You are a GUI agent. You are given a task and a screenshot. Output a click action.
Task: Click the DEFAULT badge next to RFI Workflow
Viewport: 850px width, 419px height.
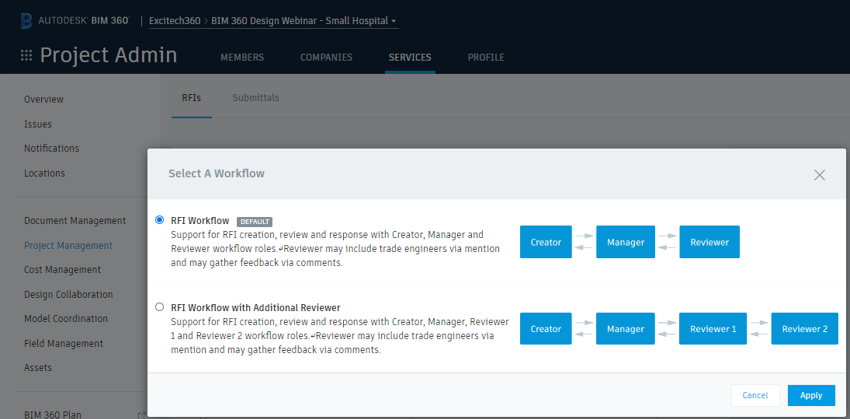click(x=254, y=222)
